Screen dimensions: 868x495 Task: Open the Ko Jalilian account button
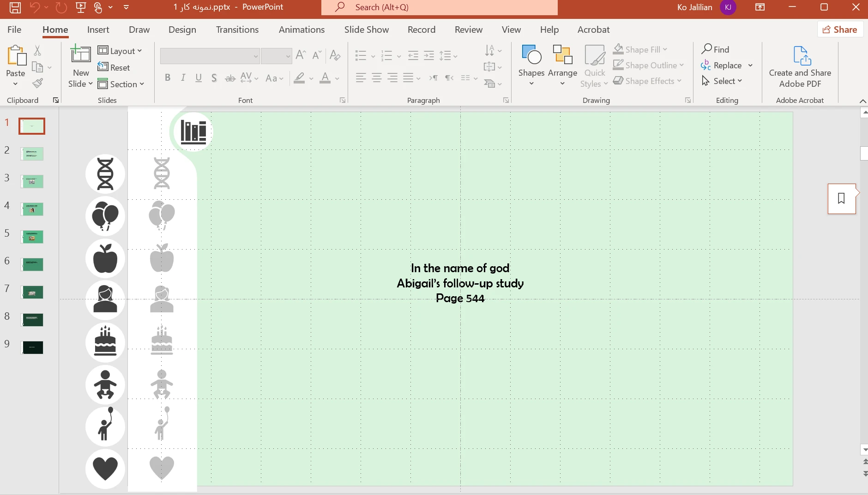coord(706,7)
